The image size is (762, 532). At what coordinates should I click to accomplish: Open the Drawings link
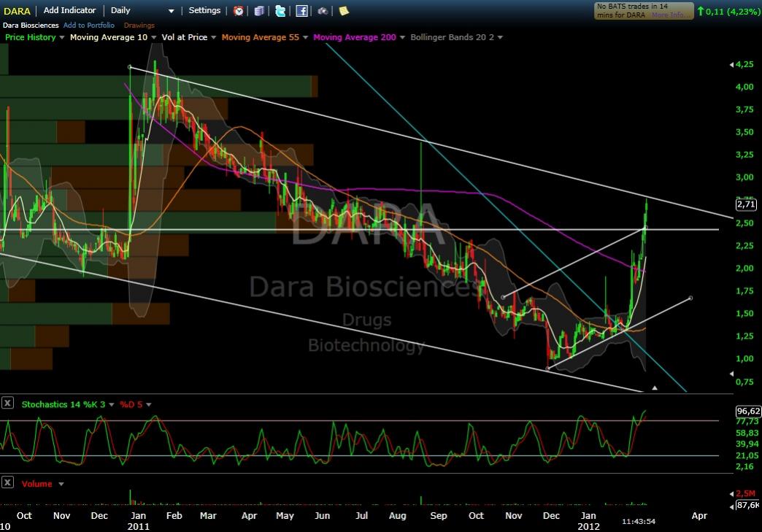pyautogui.click(x=139, y=26)
